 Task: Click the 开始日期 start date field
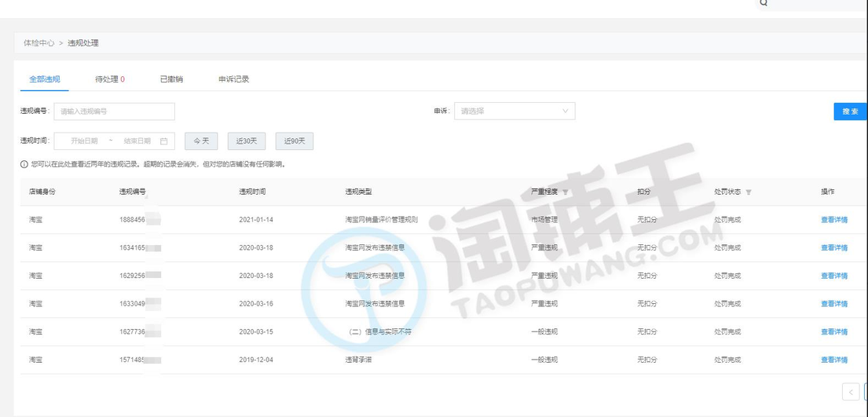point(84,141)
